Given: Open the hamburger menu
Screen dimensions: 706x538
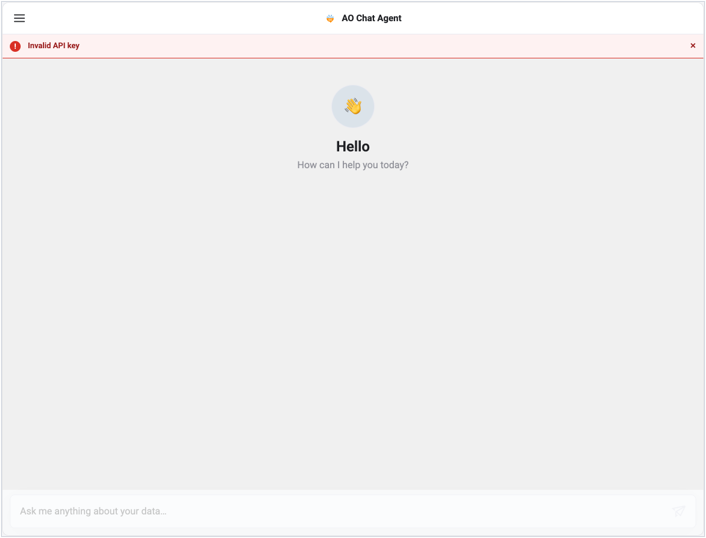Looking at the screenshot, I should (19, 18).
